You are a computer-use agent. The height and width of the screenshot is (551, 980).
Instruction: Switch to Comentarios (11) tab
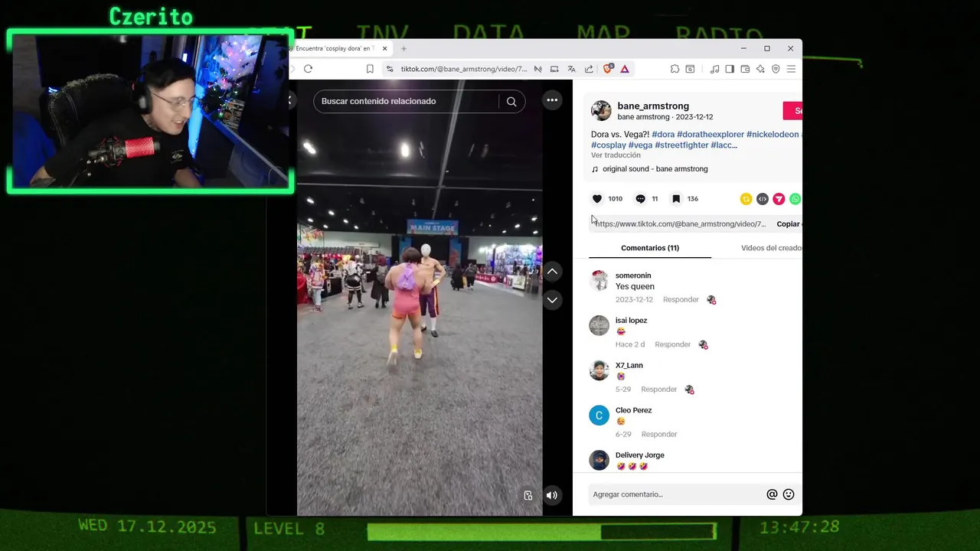click(x=650, y=248)
